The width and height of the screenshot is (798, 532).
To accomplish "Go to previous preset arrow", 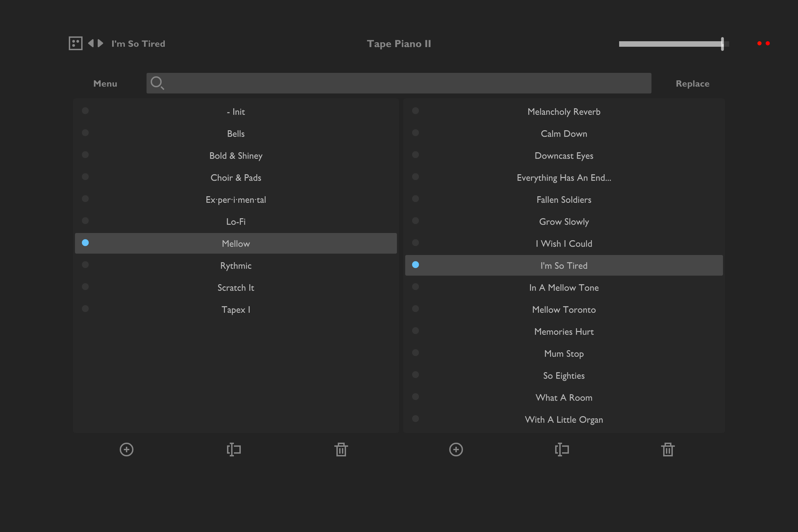I will pyautogui.click(x=91, y=43).
